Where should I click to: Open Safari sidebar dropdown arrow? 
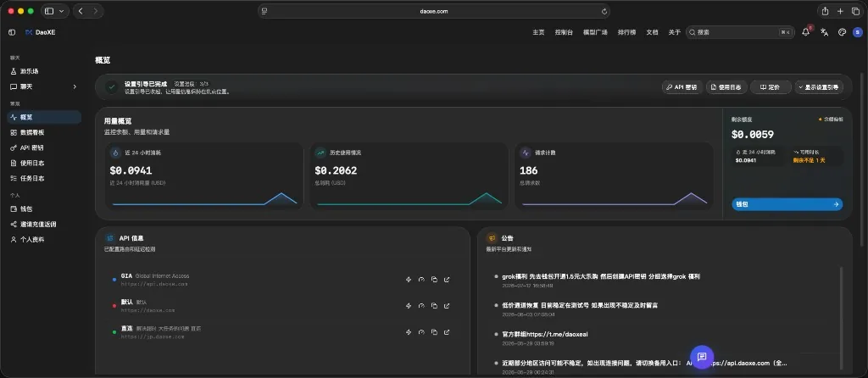click(60, 11)
